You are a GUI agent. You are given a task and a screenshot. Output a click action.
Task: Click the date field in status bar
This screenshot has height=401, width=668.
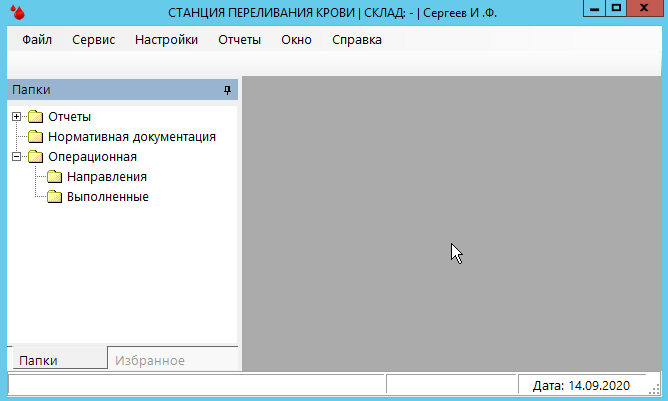tap(581, 385)
